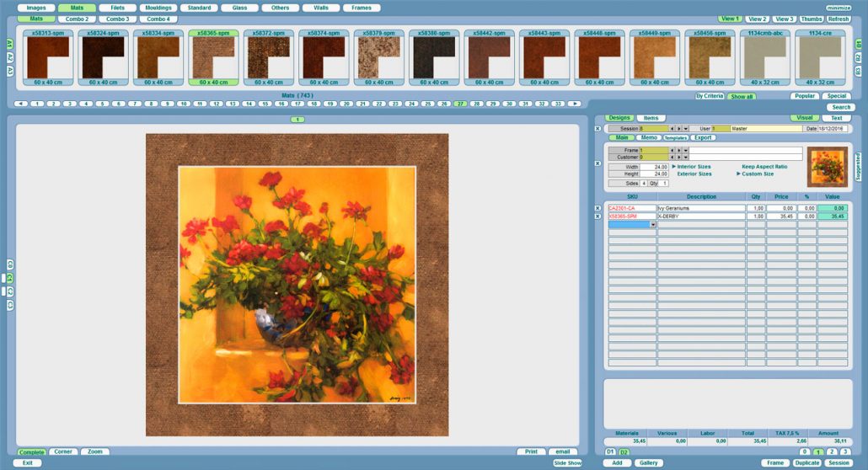Close the Session bar with X

coord(597,128)
